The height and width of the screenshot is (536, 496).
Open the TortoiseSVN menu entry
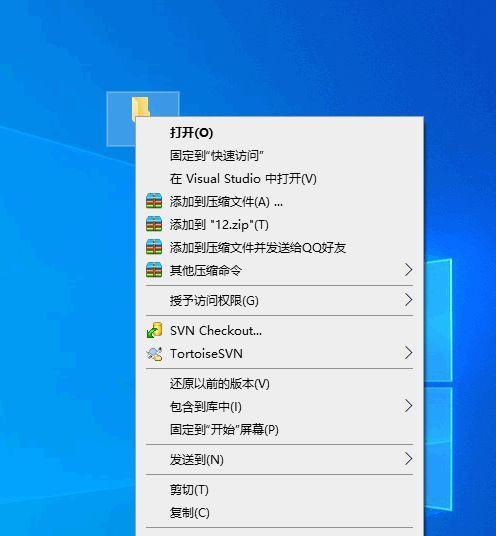pos(279,353)
